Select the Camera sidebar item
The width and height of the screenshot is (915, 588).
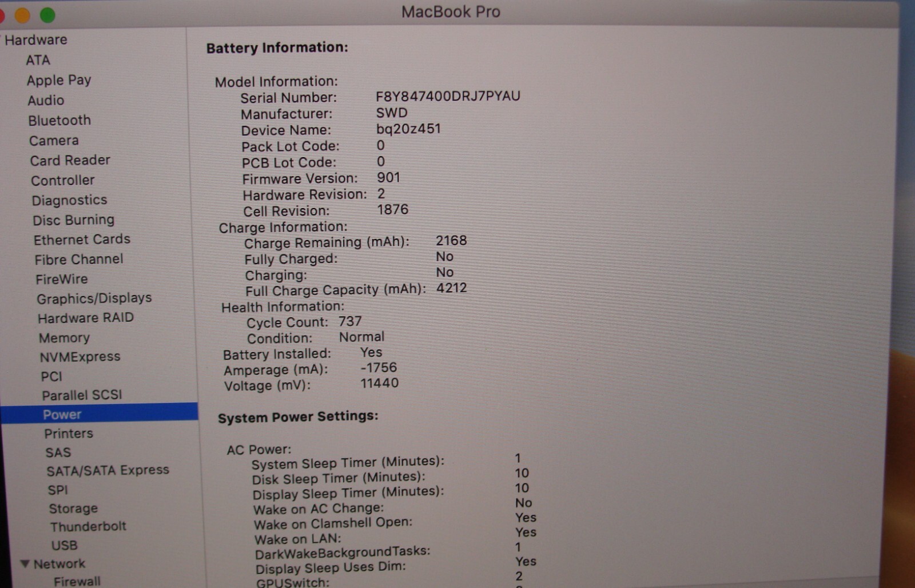[x=54, y=140]
